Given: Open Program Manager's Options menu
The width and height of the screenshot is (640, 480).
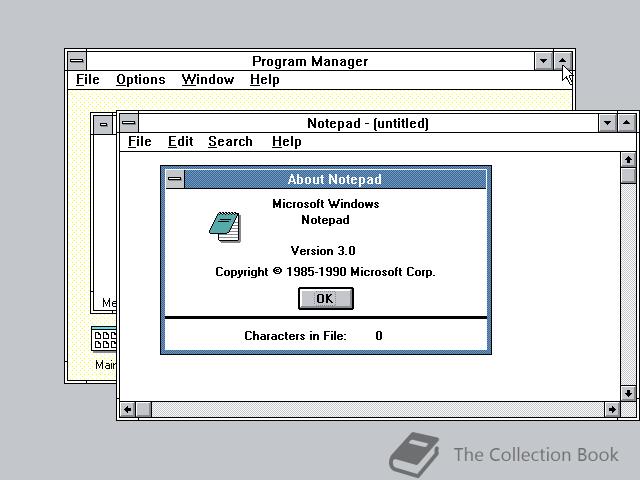Looking at the screenshot, I should [141, 80].
